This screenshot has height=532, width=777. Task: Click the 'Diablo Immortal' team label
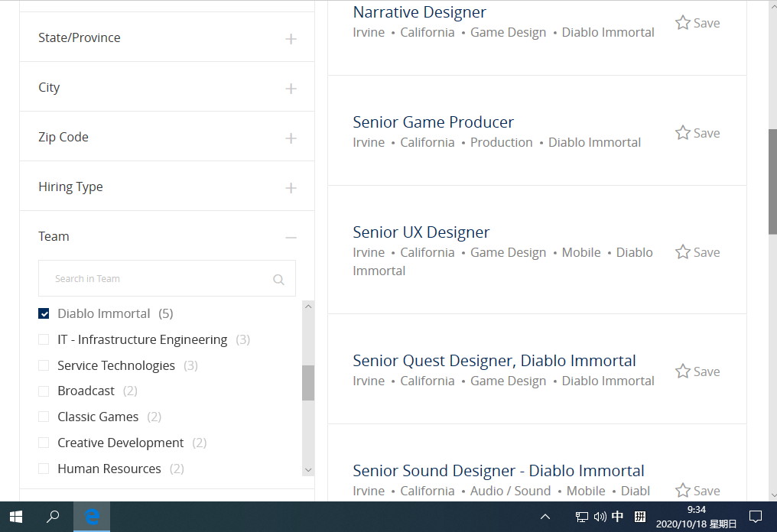(x=103, y=313)
